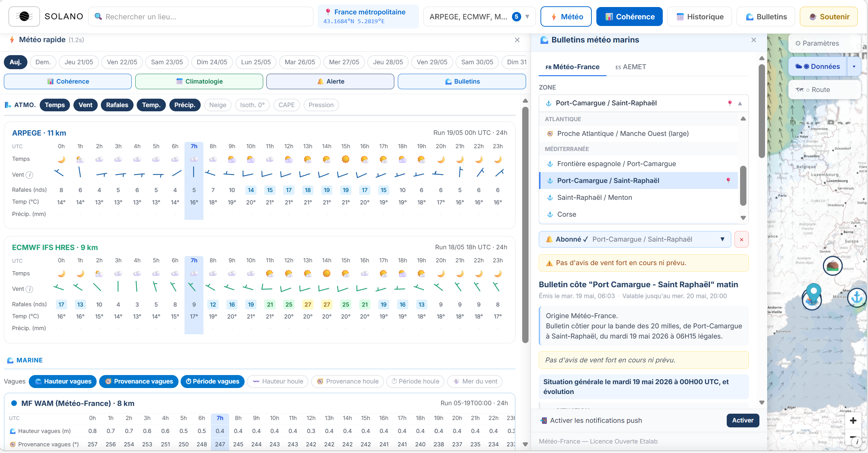The image size is (868, 453).
Task: Click the info icon beside ECMWF Vent
Action: pos(30,289)
